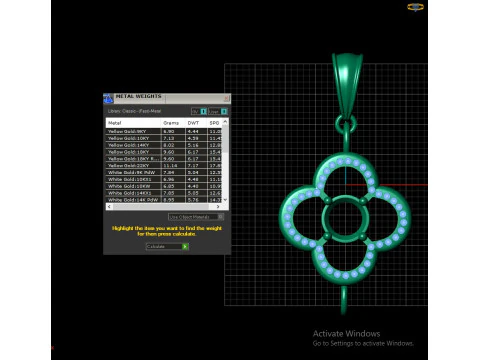This screenshot has width=480, height=360.
Task: Sort by the Metal column header
Action: point(133,123)
